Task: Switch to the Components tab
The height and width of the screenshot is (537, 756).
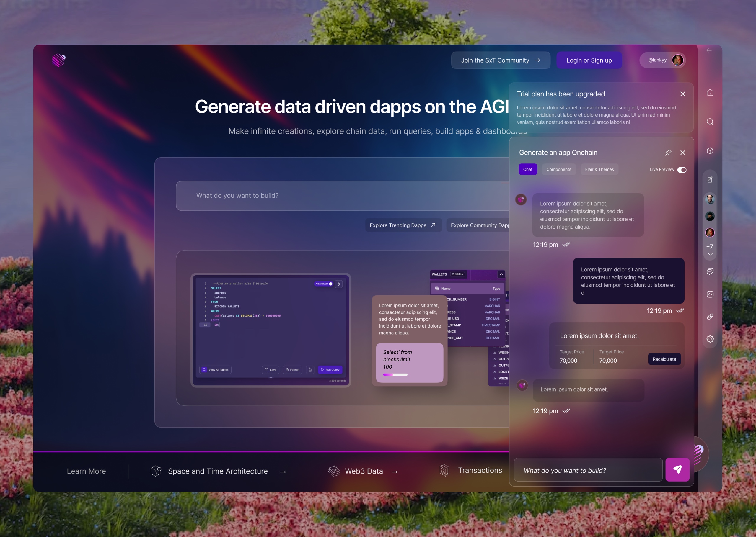Action: pyautogui.click(x=559, y=169)
